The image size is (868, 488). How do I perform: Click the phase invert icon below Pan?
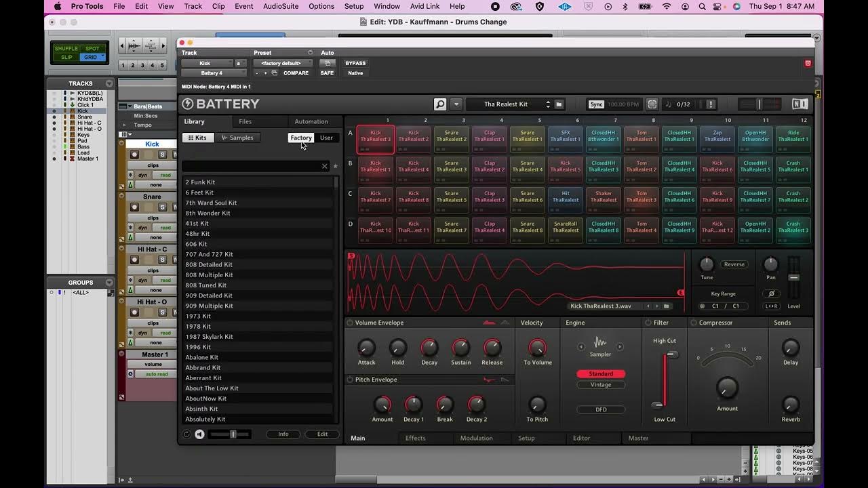click(x=771, y=293)
